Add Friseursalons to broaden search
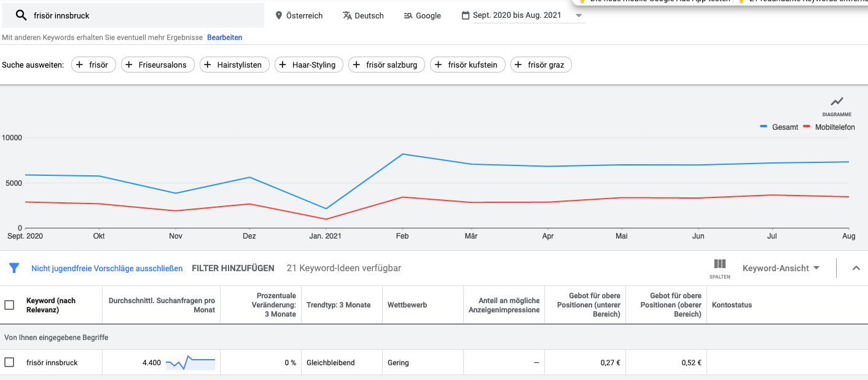Image resolution: width=868 pixels, height=380 pixels. click(158, 65)
